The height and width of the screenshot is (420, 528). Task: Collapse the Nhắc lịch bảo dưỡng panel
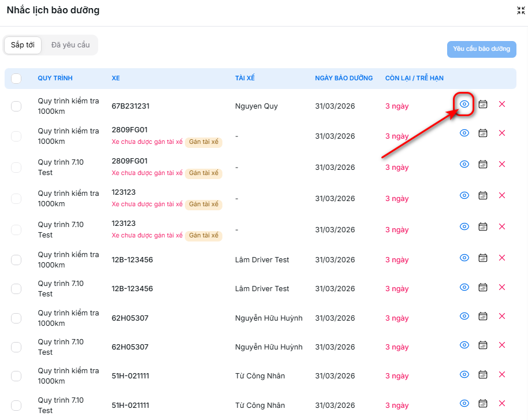520,10
